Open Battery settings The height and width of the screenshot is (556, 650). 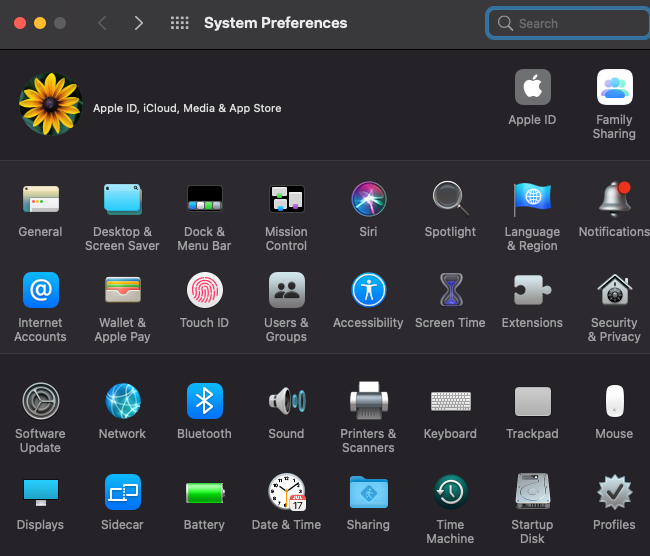[x=204, y=492]
